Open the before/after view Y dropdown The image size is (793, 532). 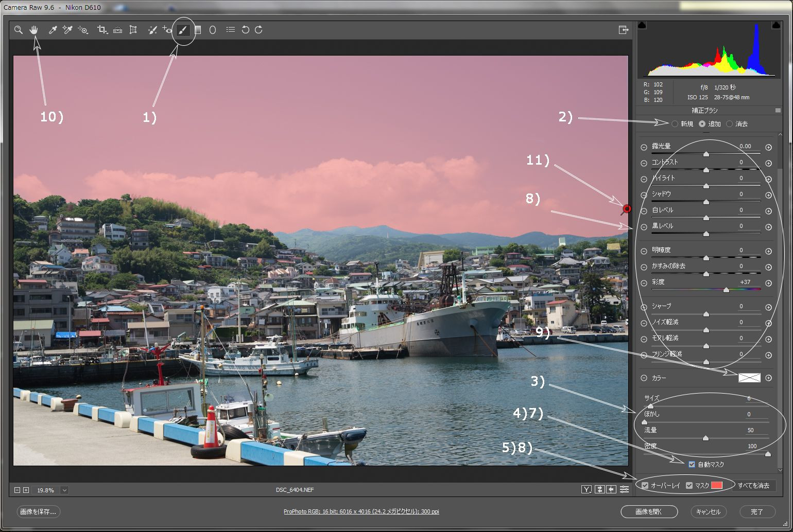click(587, 489)
